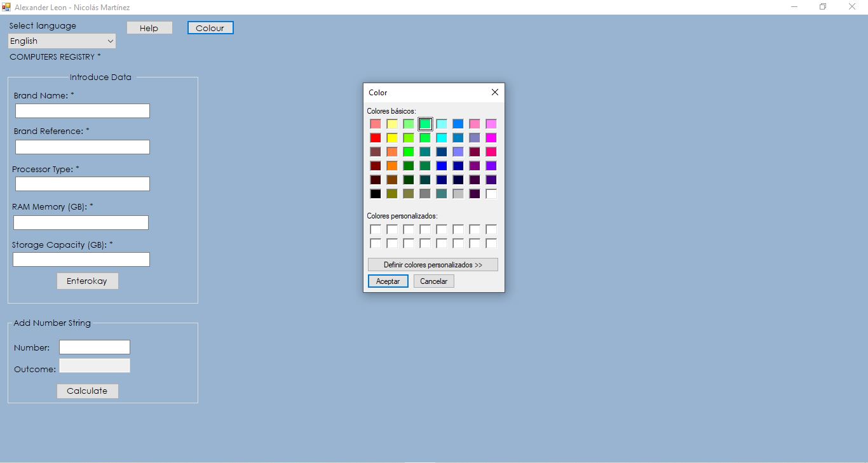Select the silver light gray swatch
Viewport: 868px width, 463px height.
(458, 194)
